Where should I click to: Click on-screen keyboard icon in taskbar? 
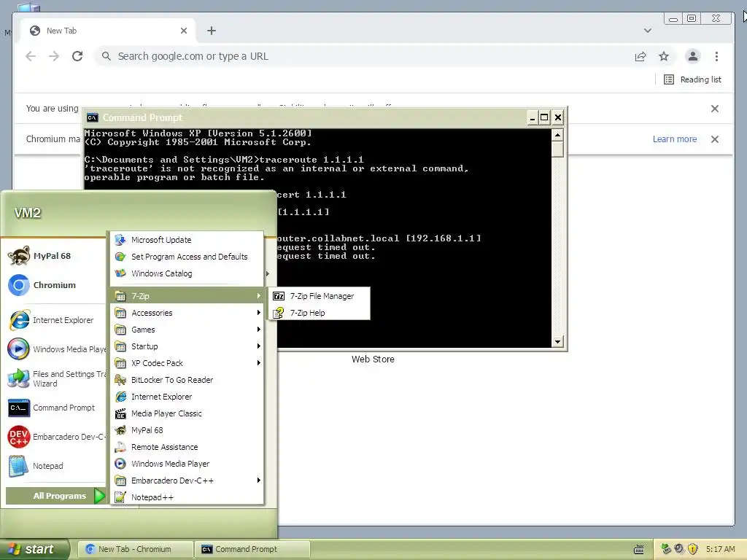click(x=639, y=550)
